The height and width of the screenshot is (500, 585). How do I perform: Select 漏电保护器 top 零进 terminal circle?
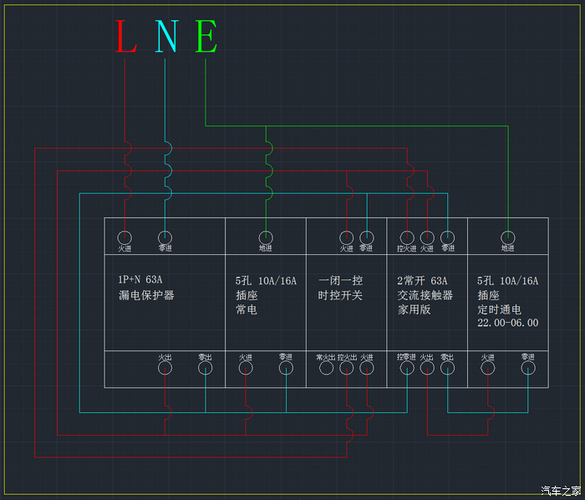pos(165,238)
